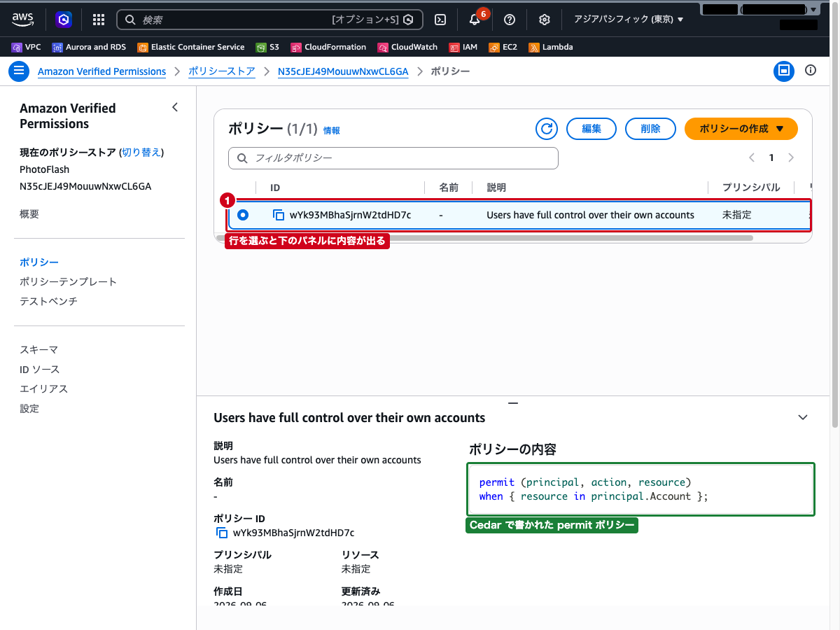Screen dimensions: 840x630
Task: Open the Lambda bookmark shortcut
Action: click(x=551, y=48)
